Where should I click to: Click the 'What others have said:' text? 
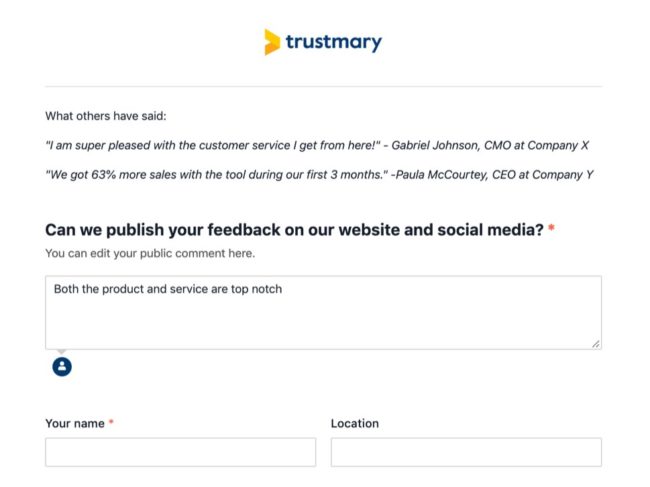coord(106,116)
